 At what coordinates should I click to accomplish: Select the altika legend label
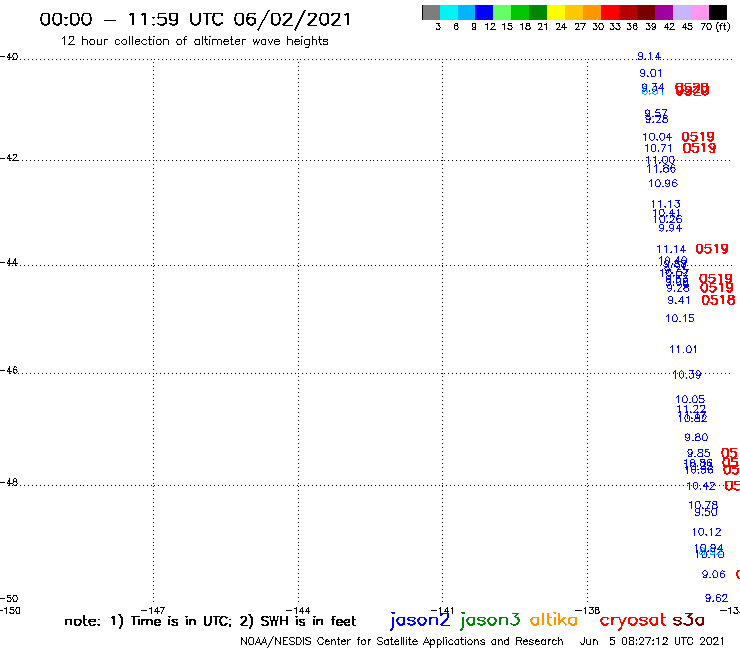coord(554,619)
